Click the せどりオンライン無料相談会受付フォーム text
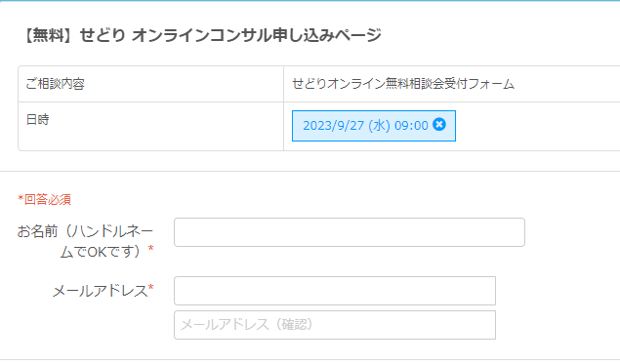This screenshot has width=620, height=364. [x=403, y=84]
